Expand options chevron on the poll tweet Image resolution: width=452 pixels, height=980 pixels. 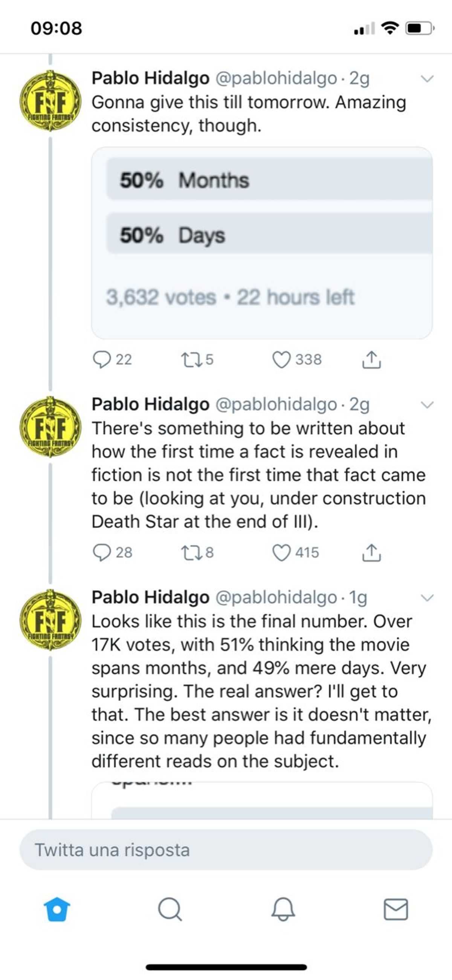(x=427, y=79)
